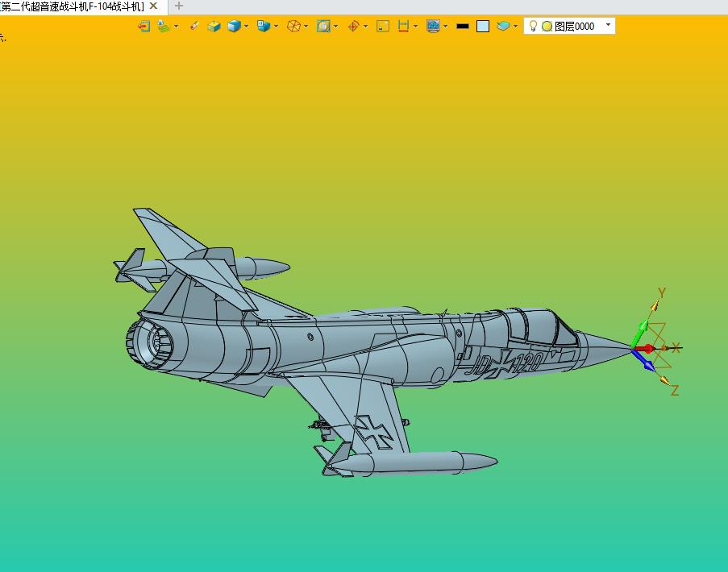728x572 pixels.
Task: Click the Z axis label on triad
Action: click(675, 390)
